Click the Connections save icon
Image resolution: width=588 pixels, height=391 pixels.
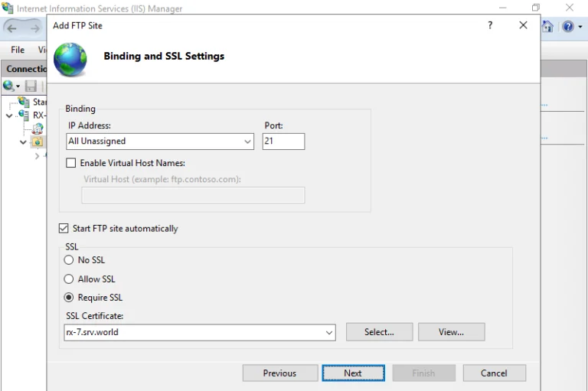point(31,86)
